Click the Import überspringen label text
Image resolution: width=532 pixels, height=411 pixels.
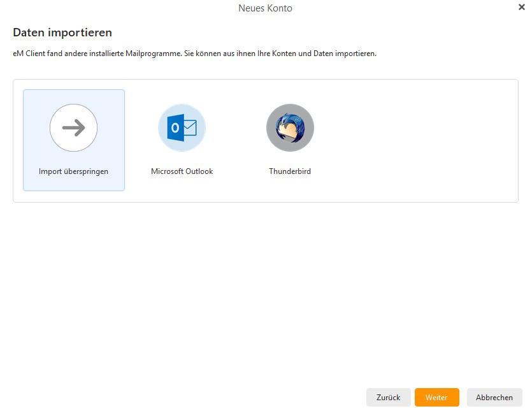(73, 171)
